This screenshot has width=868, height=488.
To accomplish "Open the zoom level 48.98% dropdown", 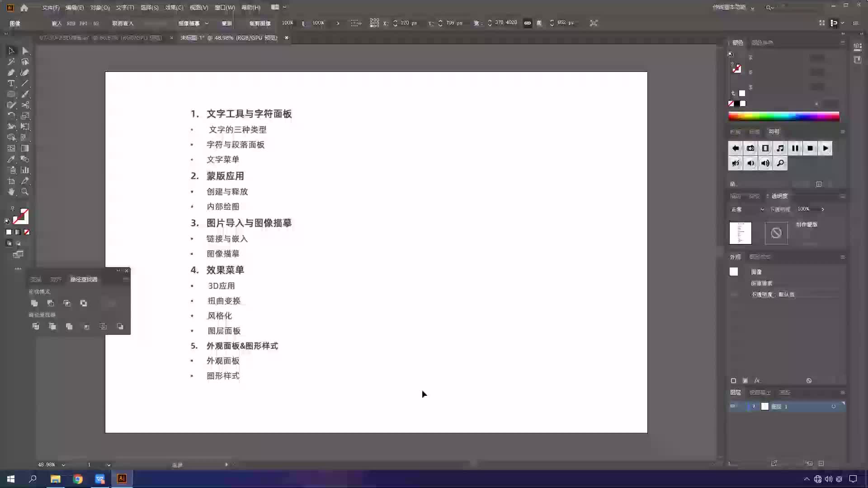I will click(x=63, y=465).
